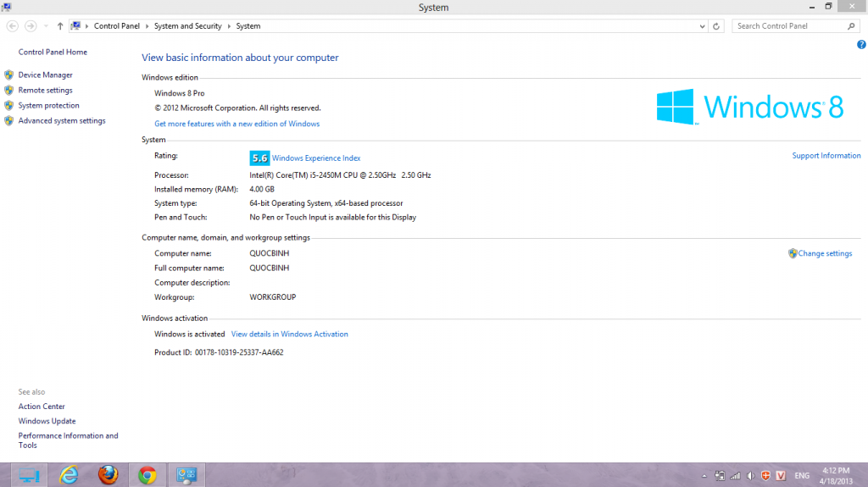Screen dimensions: 868x487
Task: Open Windows Experience Index
Action: click(x=316, y=158)
